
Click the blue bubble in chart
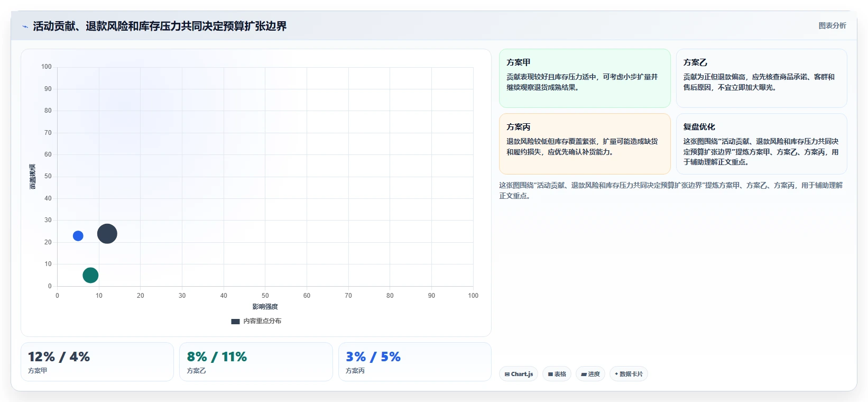(78, 236)
